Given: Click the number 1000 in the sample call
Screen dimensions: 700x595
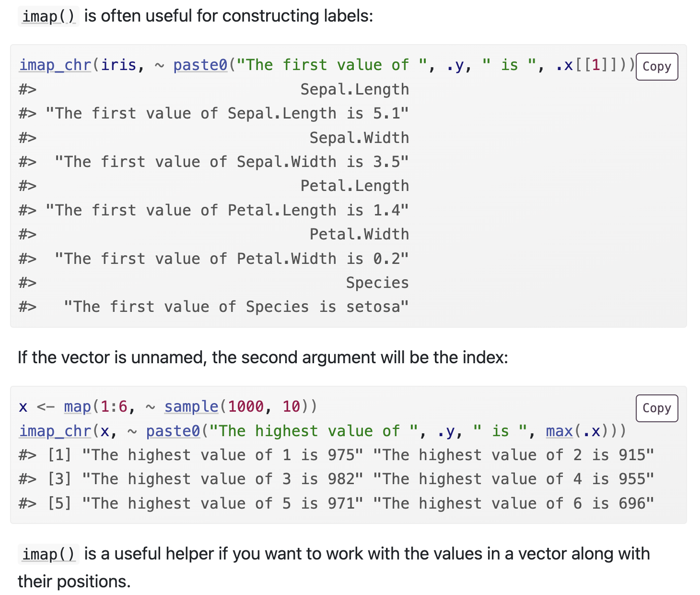Looking at the screenshot, I should [x=245, y=407].
